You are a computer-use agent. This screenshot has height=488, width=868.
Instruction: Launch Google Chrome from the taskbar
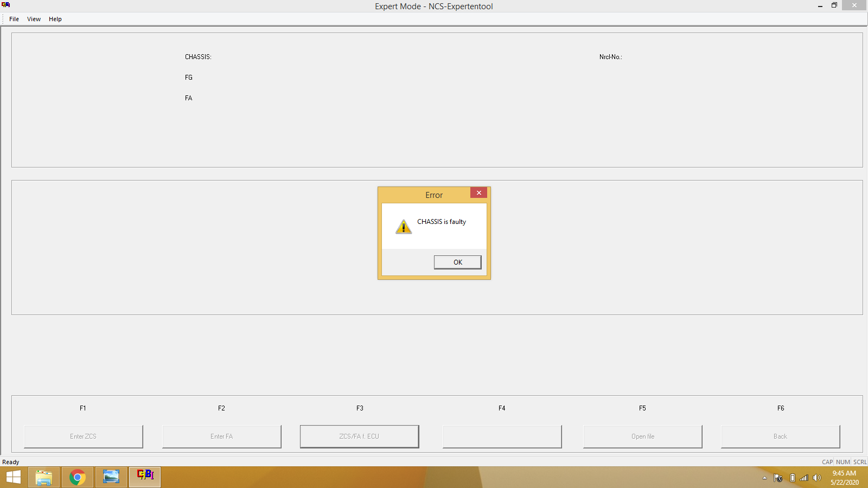click(x=78, y=477)
